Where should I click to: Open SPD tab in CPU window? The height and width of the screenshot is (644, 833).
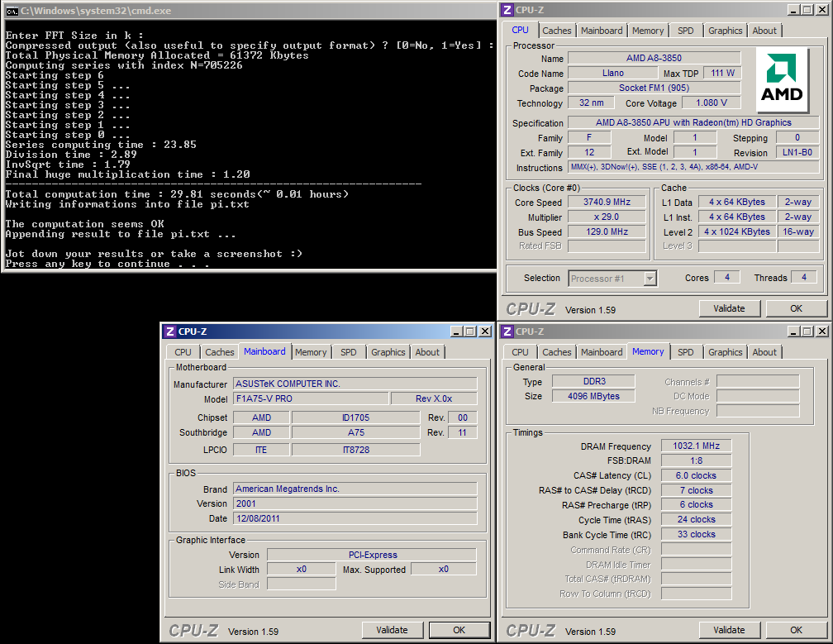685,31
